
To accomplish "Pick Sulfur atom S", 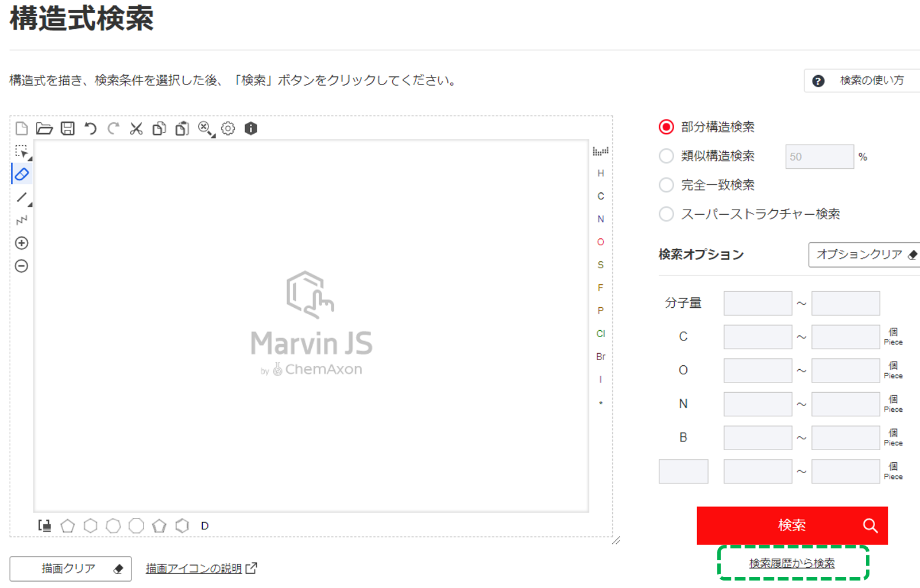I will (x=601, y=265).
